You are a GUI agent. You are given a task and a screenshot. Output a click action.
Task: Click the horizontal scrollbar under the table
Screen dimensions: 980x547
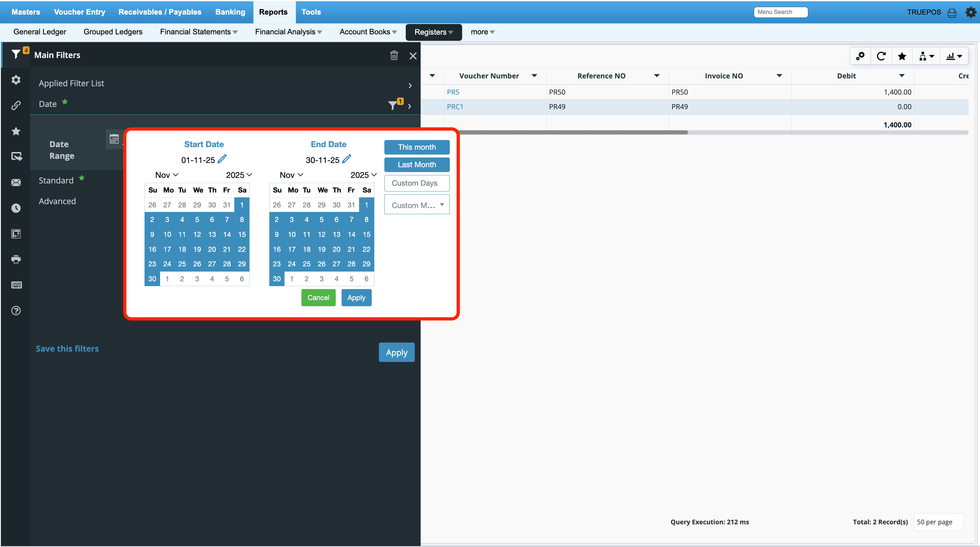571,133
